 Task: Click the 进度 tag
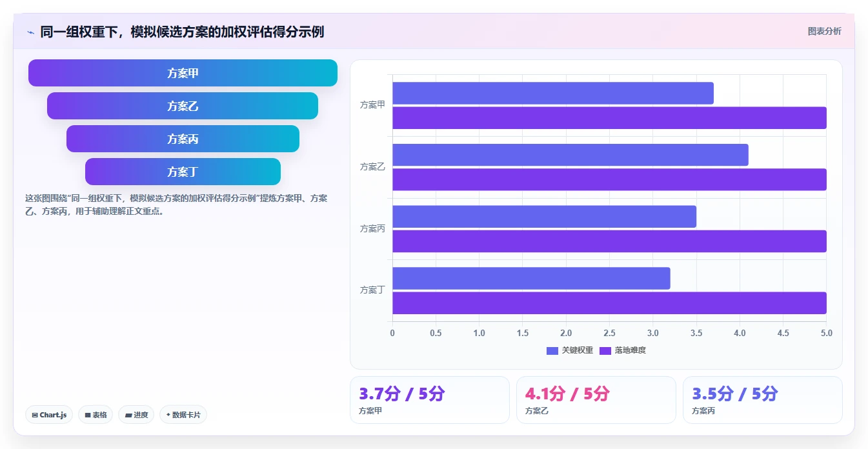point(136,415)
